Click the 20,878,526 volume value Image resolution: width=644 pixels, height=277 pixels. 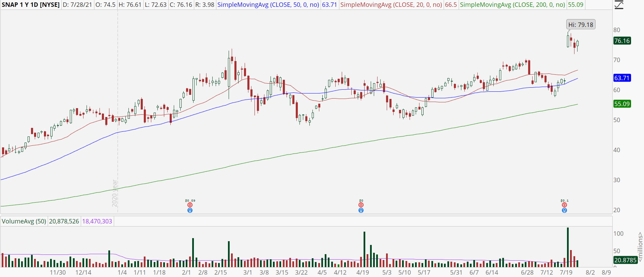pos(64,221)
